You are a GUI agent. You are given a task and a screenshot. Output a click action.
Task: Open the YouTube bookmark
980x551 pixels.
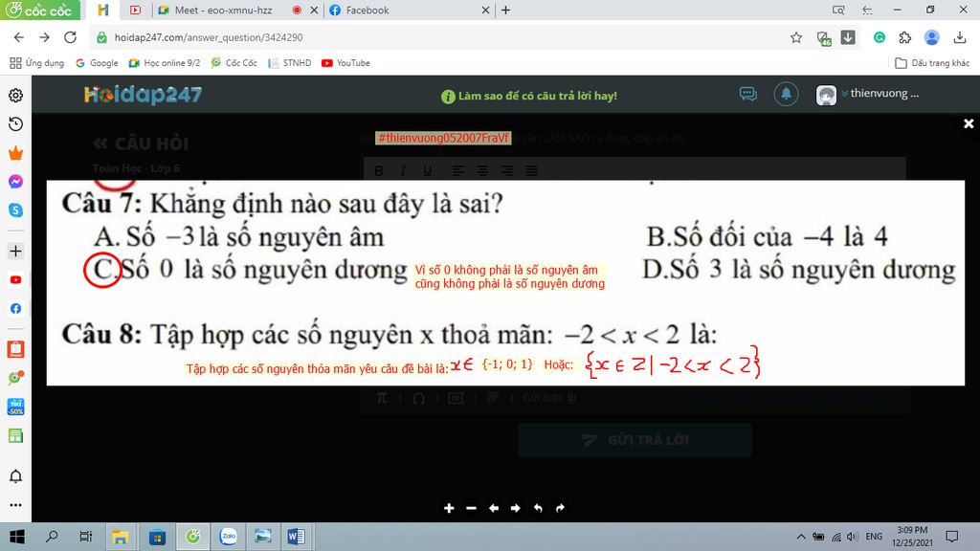[345, 63]
